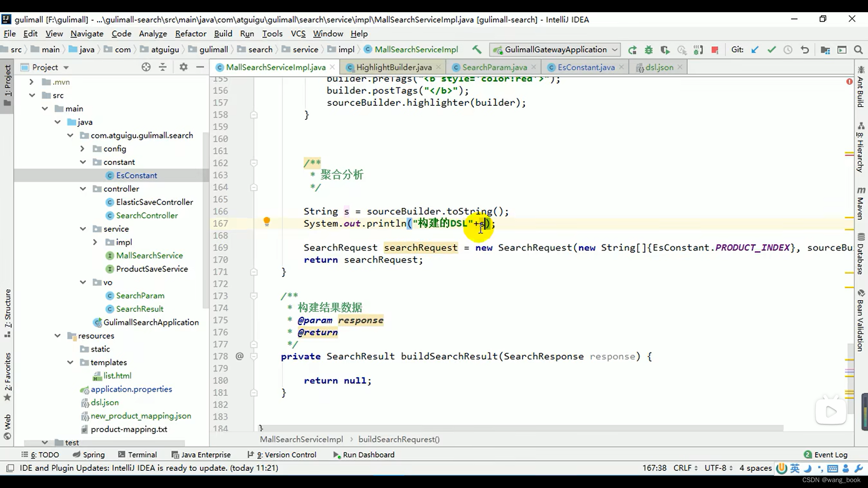Click Search Everywhere magnifier icon

(x=858, y=50)
